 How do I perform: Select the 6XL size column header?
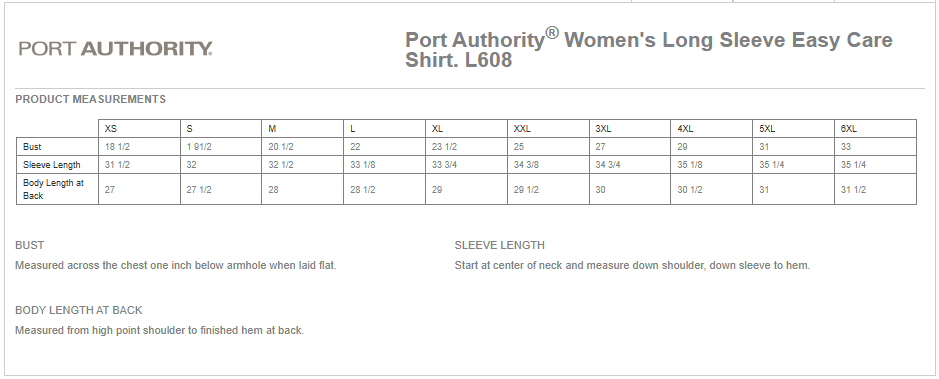click(x=849, y=129)
